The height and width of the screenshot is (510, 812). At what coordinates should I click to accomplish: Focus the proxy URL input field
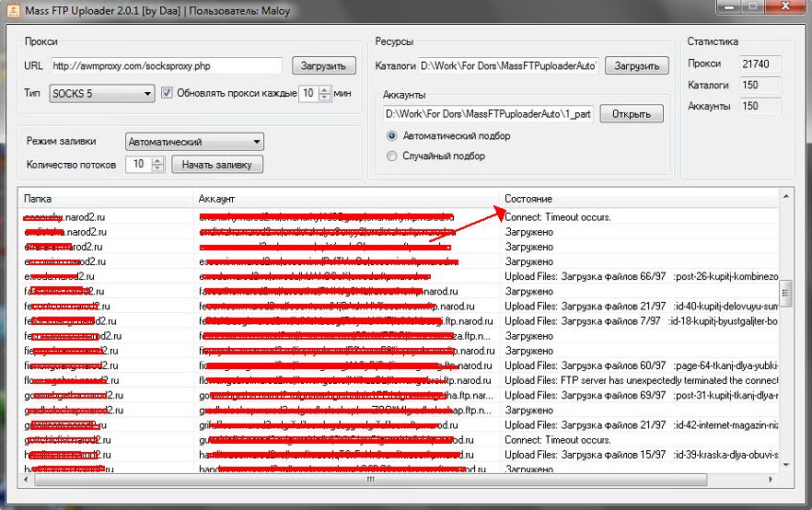pyautogui.click(x=166, y=65)
